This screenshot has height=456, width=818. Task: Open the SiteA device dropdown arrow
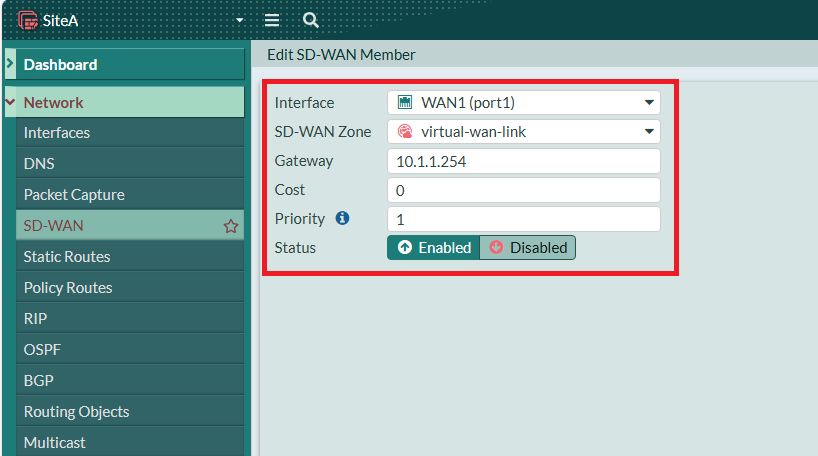[239, 20]
